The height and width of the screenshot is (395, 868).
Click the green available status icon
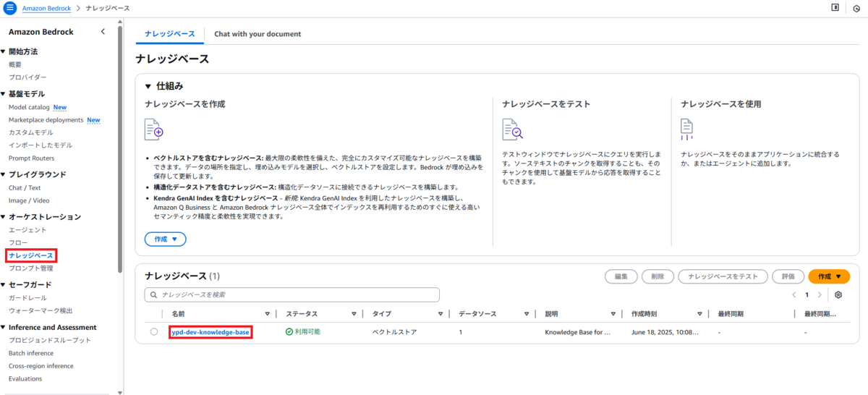289,332
